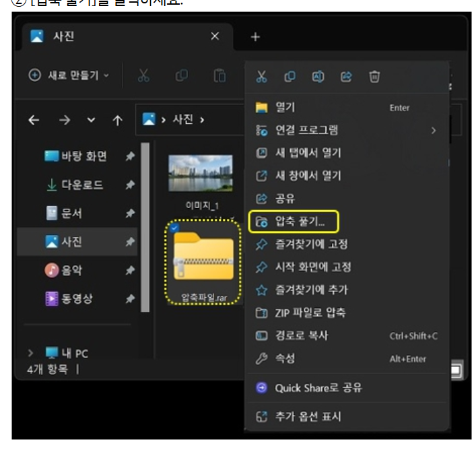
Task: Close the 사진 tab
Action: click(x=215, y=36)
